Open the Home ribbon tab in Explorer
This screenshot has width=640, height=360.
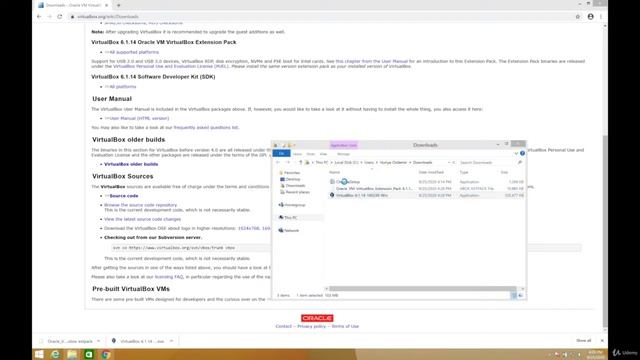pos(297,154)
